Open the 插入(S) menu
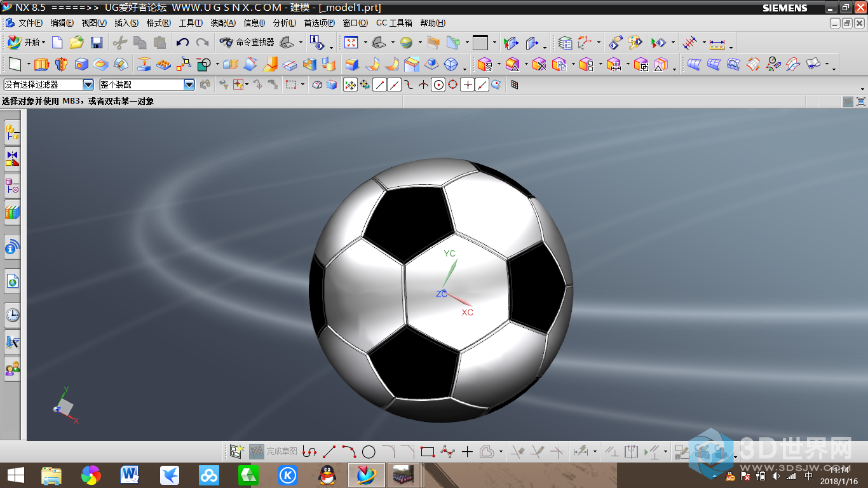 [x=126, y=23]
